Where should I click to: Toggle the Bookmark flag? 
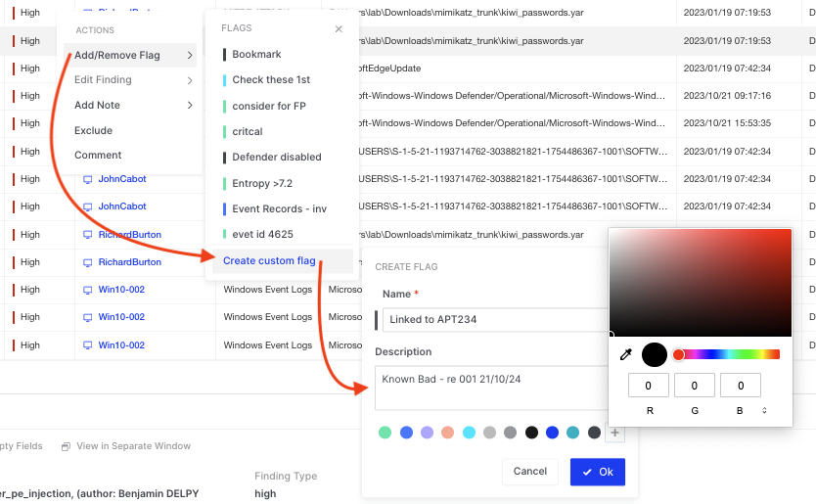pos(256,55)
